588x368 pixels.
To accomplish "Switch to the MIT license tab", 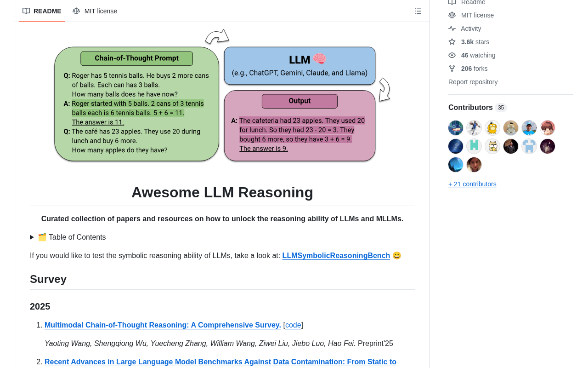I will (95, 11).
